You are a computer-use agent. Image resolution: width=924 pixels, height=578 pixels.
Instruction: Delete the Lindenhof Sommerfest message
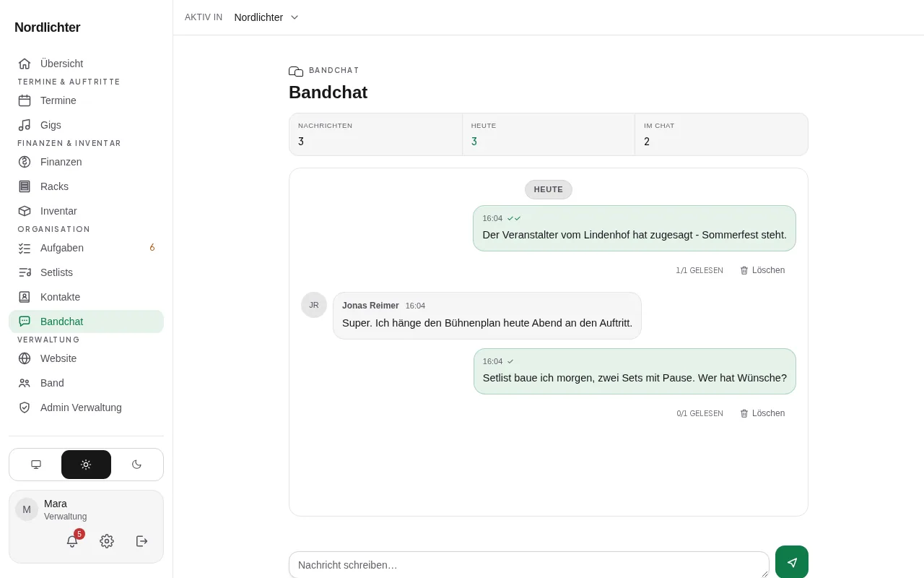762,270
